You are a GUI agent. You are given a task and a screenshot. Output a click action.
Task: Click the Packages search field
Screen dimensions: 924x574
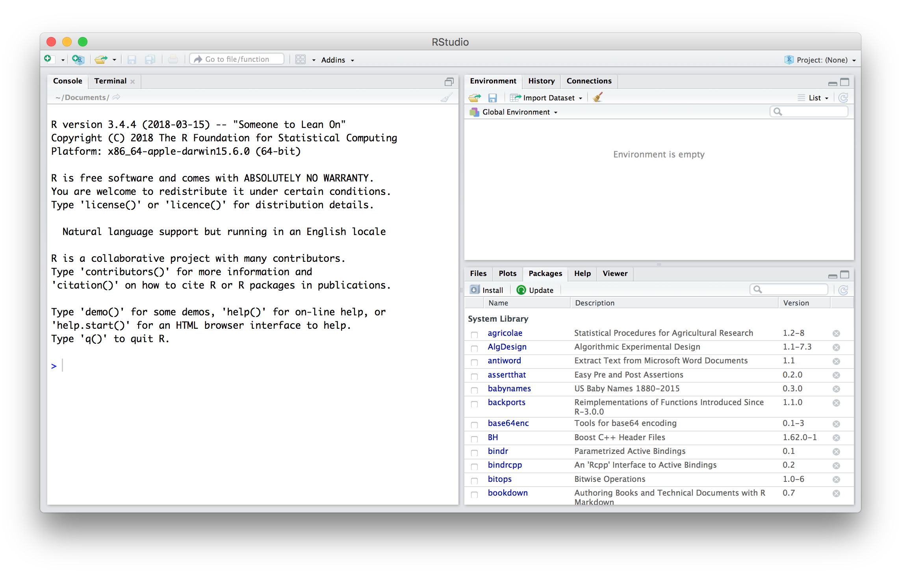[789, 290]
